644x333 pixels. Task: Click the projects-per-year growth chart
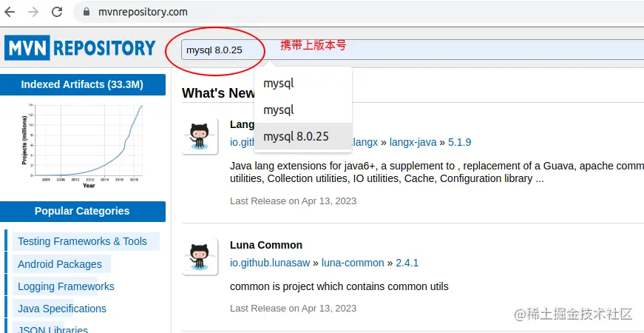(82, 146)
